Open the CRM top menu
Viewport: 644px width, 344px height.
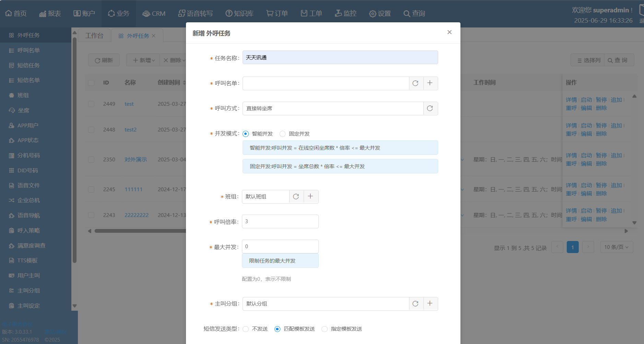(154, 14)
